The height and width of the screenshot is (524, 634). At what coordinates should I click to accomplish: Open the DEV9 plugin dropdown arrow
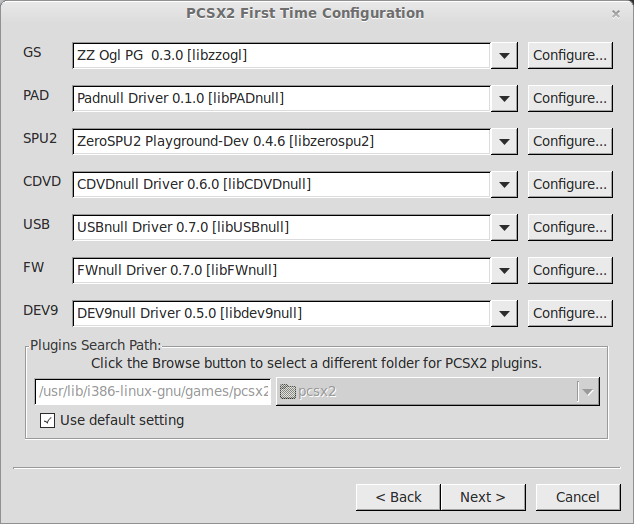pyautogui.click(x=504, y=314)
